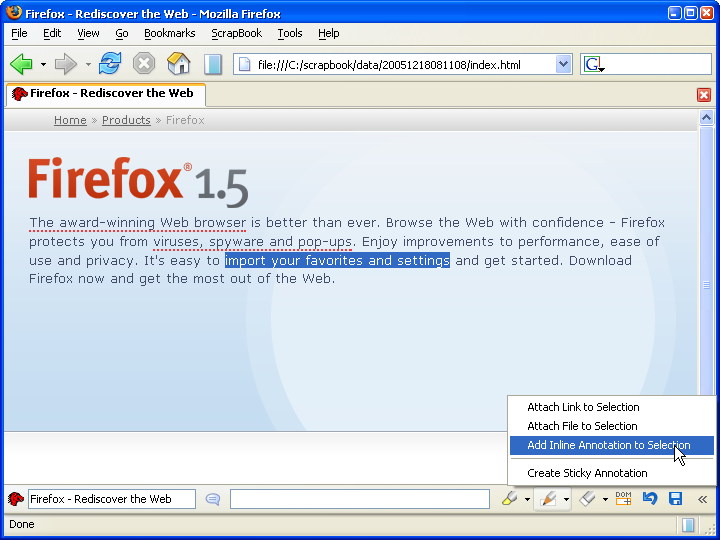Open the ScrapBook menu

tap(236, 33)
